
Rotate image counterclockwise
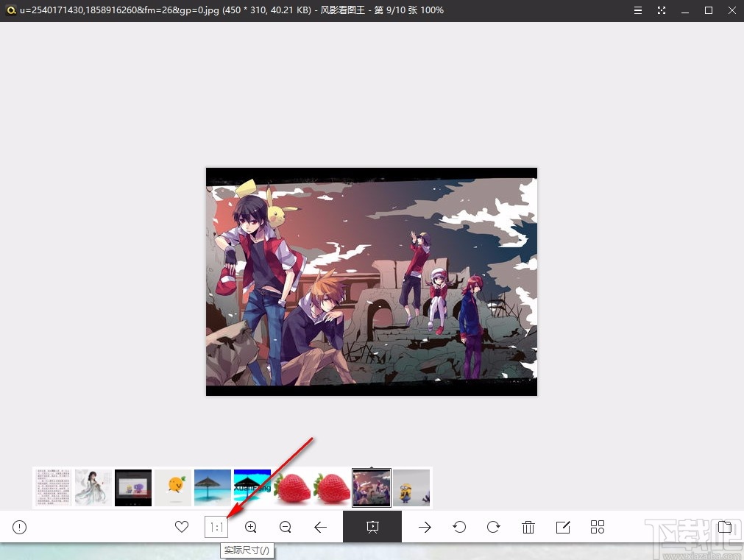point(459,527)
